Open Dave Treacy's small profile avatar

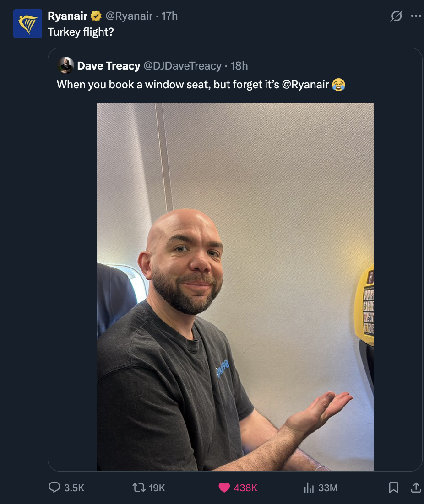[65, 65]
